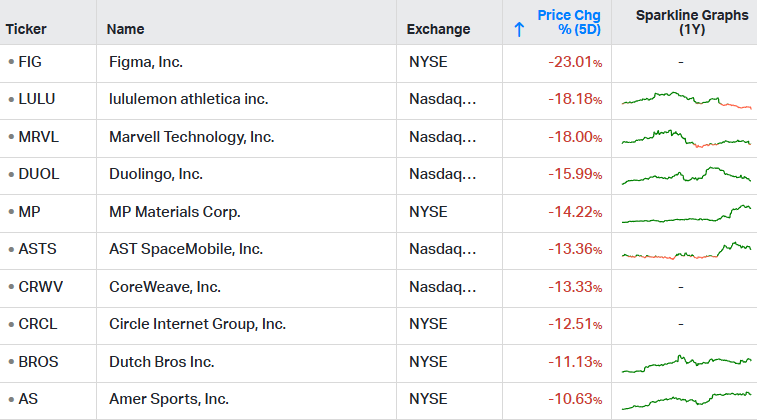Sort by the Name column header
The width and height of the screenshot is (757, 420).
(x=126, y=29)
